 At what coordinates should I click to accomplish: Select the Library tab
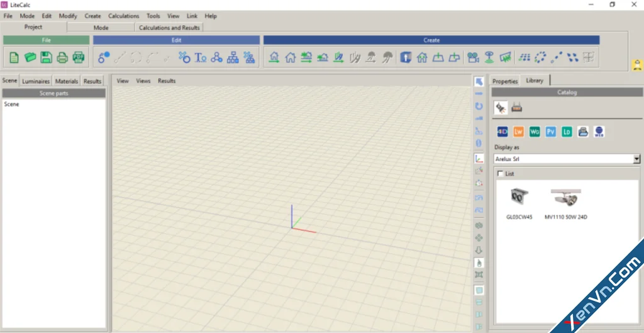tap(535, 81)
